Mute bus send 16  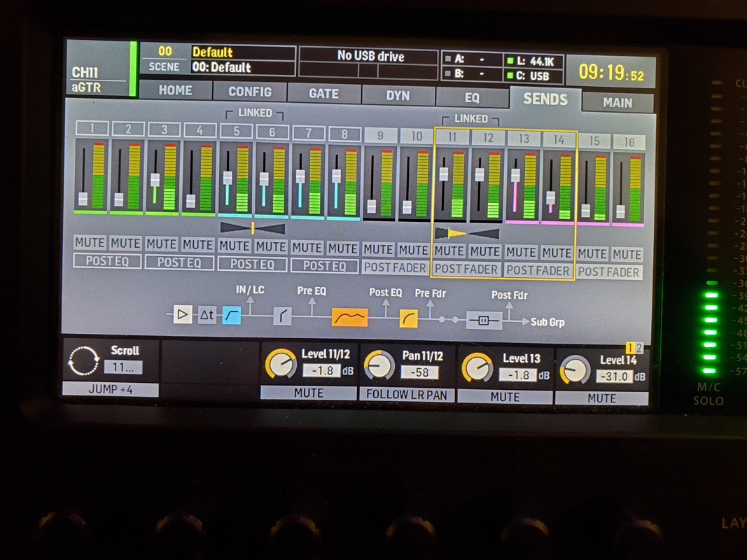point(627,255)
